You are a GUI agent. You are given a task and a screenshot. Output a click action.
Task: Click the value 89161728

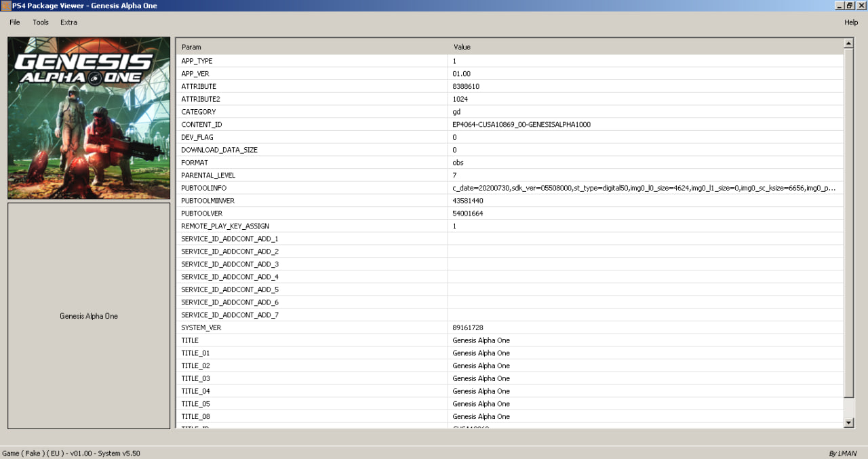[468, 327]
